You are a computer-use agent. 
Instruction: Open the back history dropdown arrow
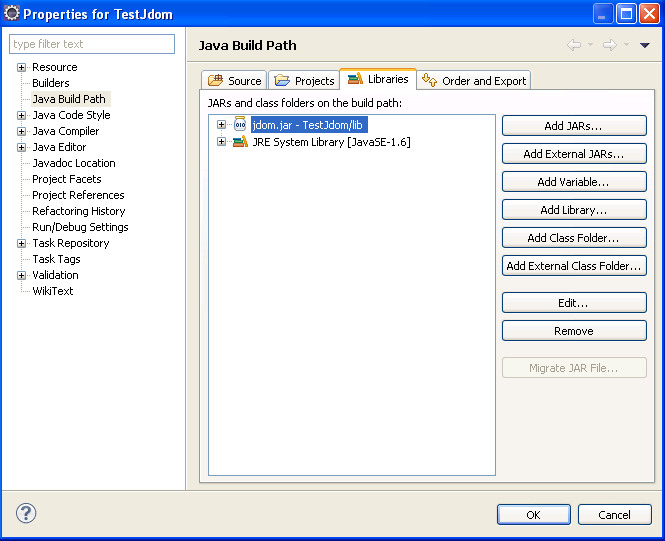point(590,45)
